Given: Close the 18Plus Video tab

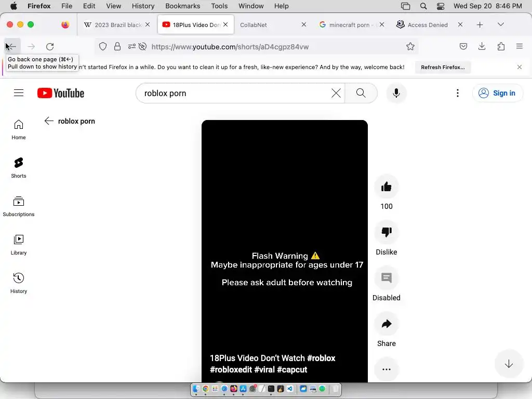Looking at the screenshot, I should point(225,24).
